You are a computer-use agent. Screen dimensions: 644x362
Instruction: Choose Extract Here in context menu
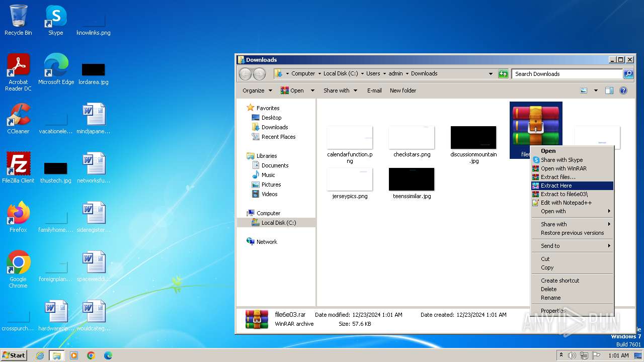[x=572, y=186]
